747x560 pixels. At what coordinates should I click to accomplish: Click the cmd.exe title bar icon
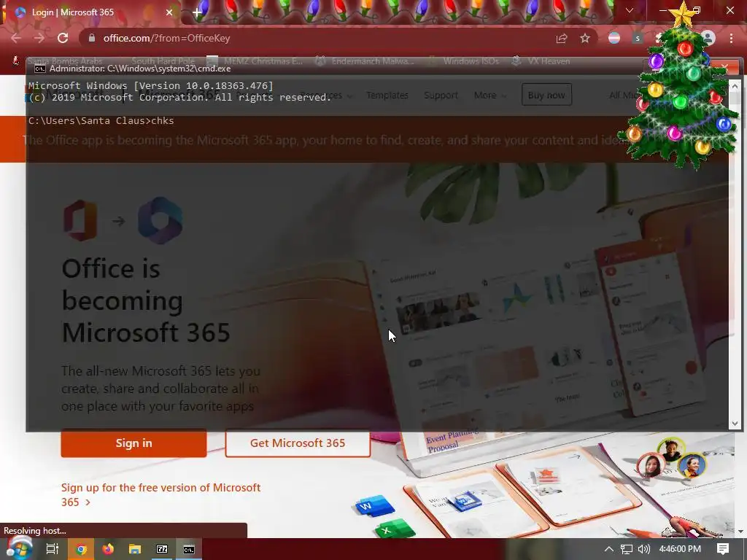click(x=40, y=69)
